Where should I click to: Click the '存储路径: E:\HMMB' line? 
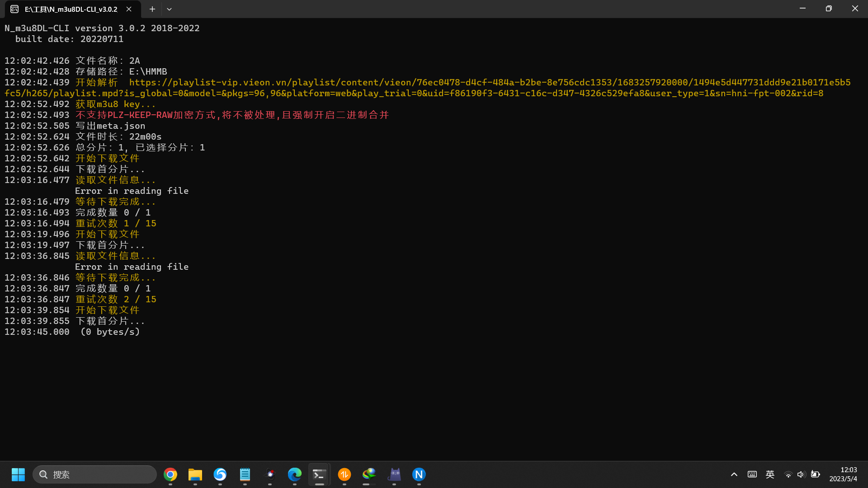121,71
